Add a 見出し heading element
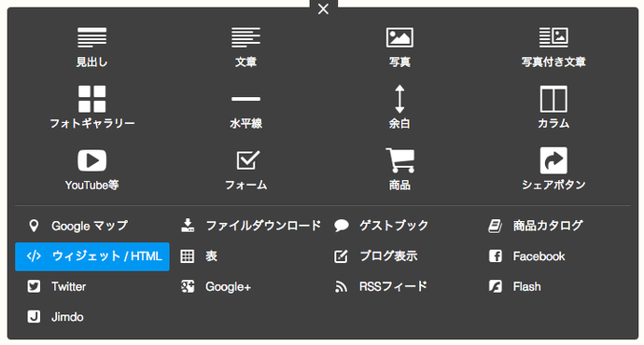The height and width of the screenshot is (345, 644). (92, 48)
